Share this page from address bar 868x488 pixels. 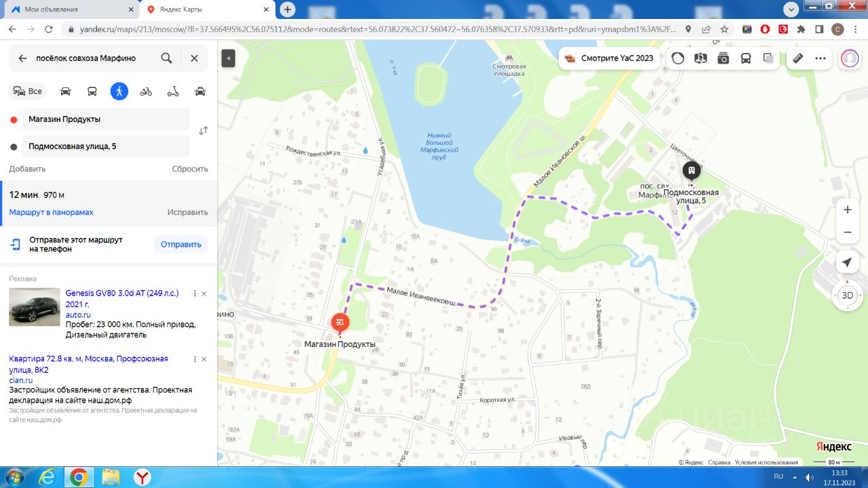(706, 29)
